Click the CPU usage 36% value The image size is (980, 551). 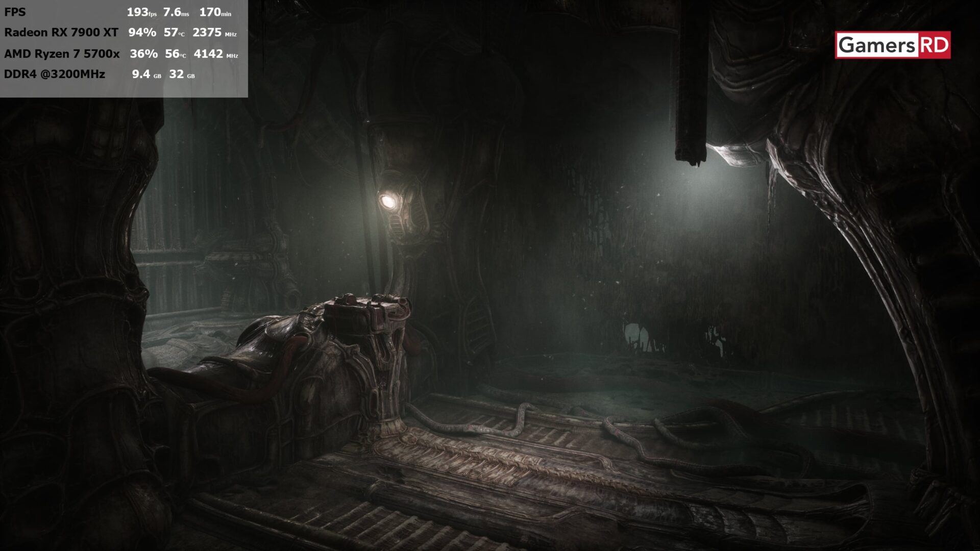[x=144, y=54]
